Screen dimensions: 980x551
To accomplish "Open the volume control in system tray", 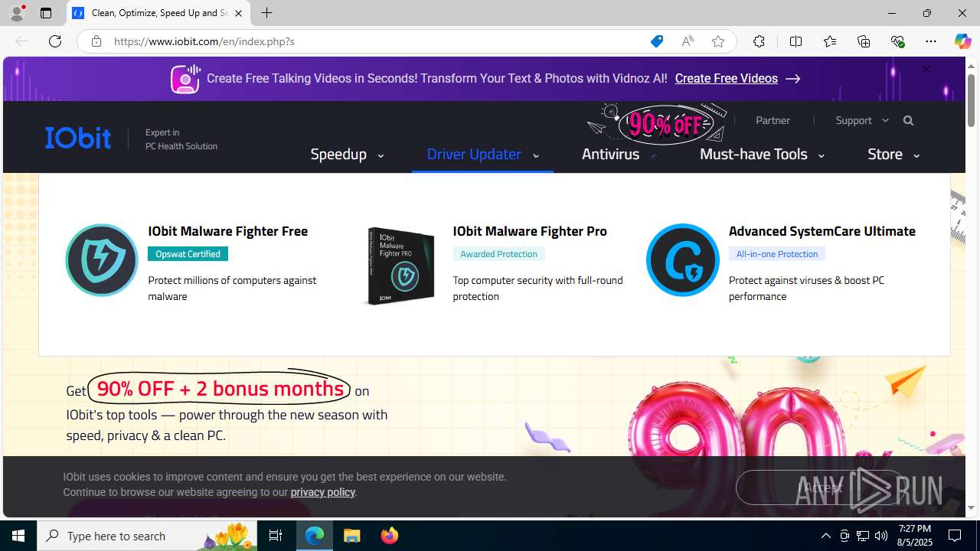I will [881, 536].
